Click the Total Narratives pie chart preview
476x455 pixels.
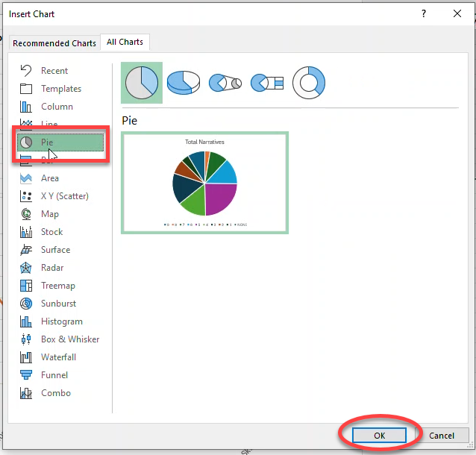204,183
